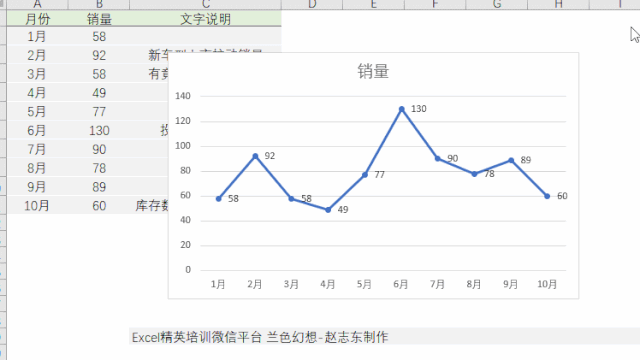The height and width of the screenshot is (360, 640).
Task: Click cell containing 8月 in table
Action: coord(38,168)
